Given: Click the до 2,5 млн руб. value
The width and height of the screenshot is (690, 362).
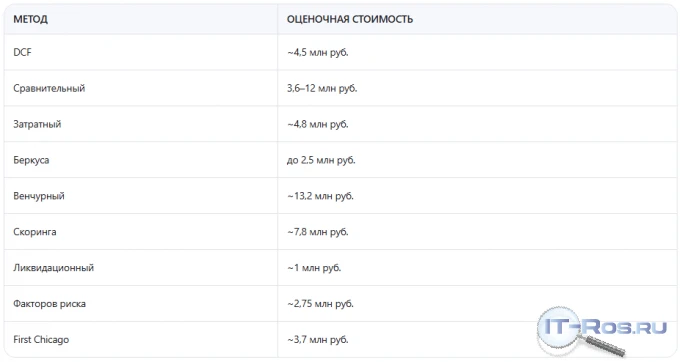Looking at the screenshot, I should [321, 160].
